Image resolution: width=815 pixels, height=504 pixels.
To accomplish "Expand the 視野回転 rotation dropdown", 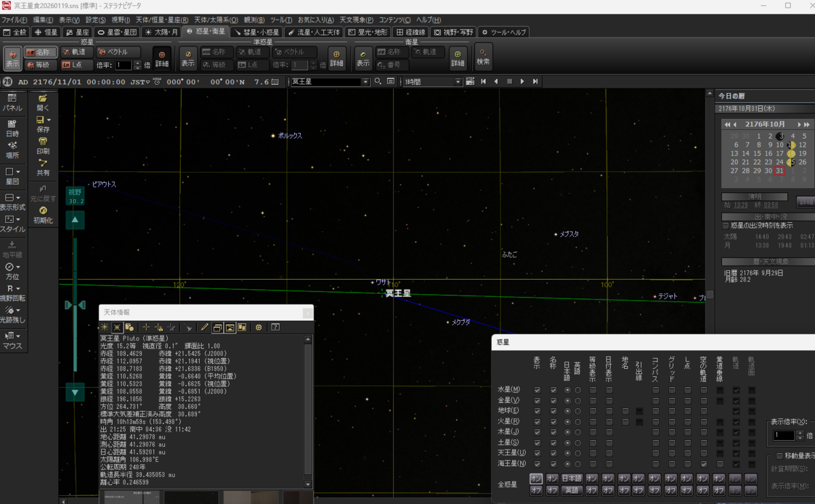I will click(x=18, y=289).
